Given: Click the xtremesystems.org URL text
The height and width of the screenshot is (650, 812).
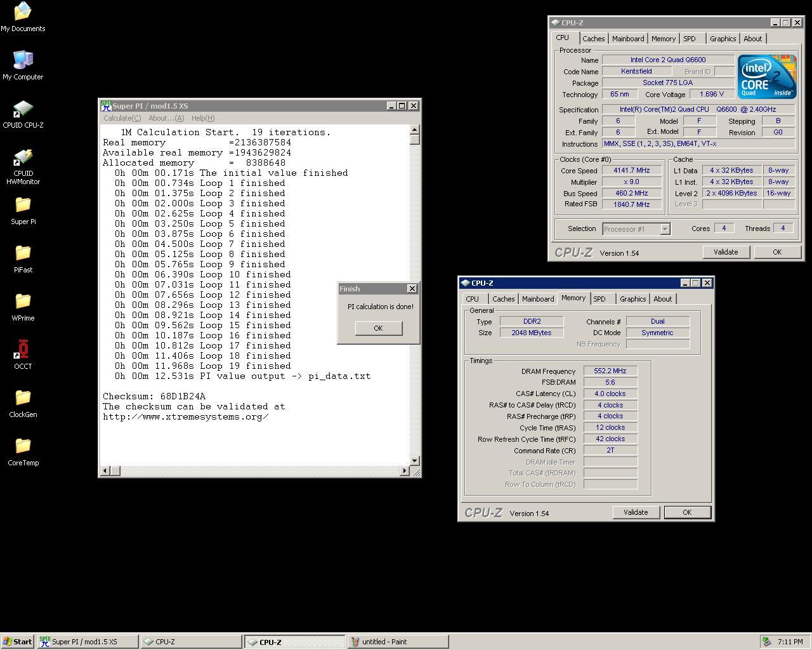Looking at the screenshot, I should (186, 416).
